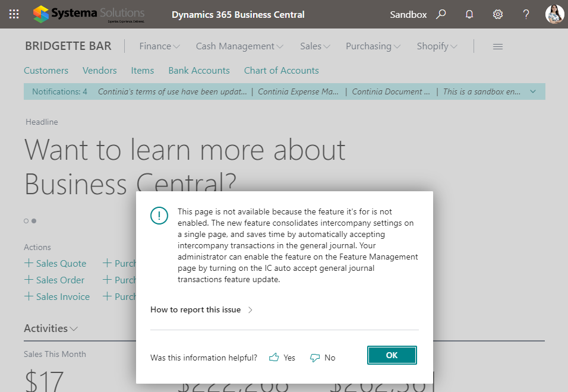Open the user profile avatar
568x392 pixels.
[x=554, y=14]
